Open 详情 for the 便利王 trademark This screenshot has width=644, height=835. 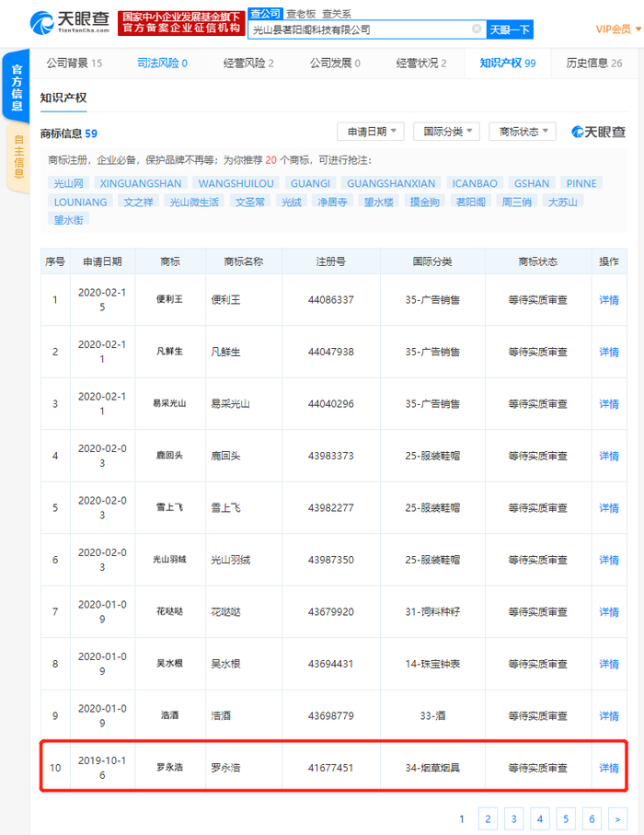coord(609,300)
